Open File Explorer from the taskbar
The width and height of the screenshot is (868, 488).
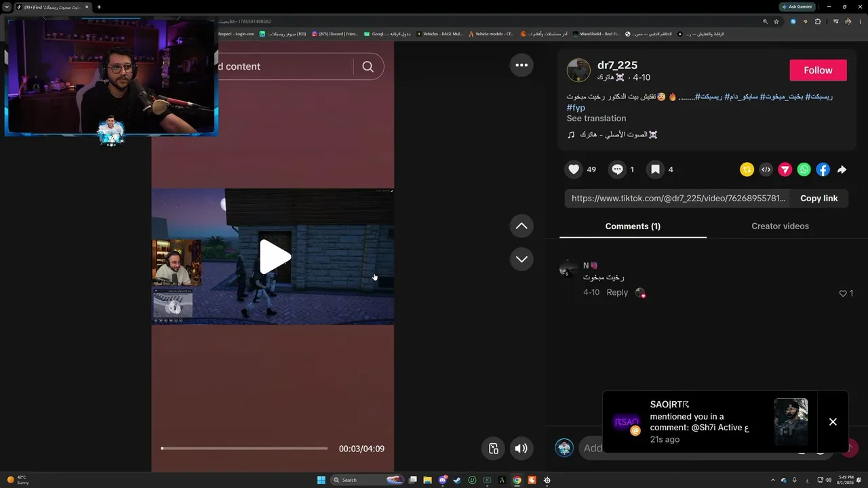(427, 480)
